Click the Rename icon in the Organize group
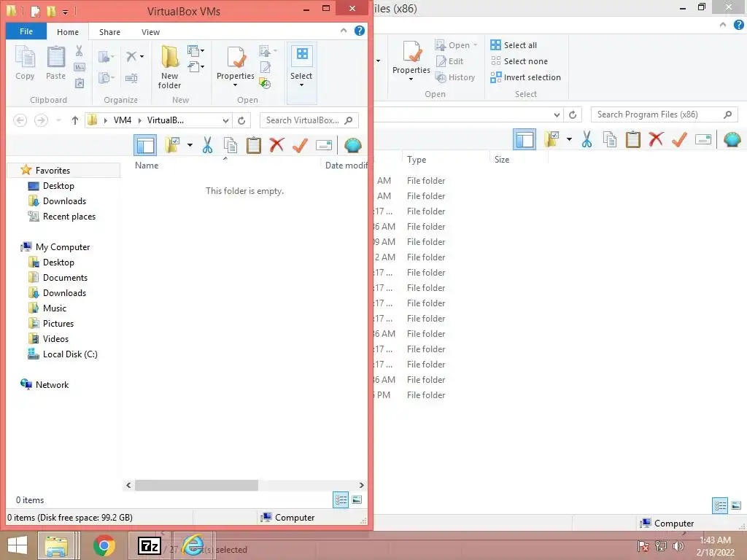The height and width of the screenshot is (560, 747). click(x=131, y=78)
